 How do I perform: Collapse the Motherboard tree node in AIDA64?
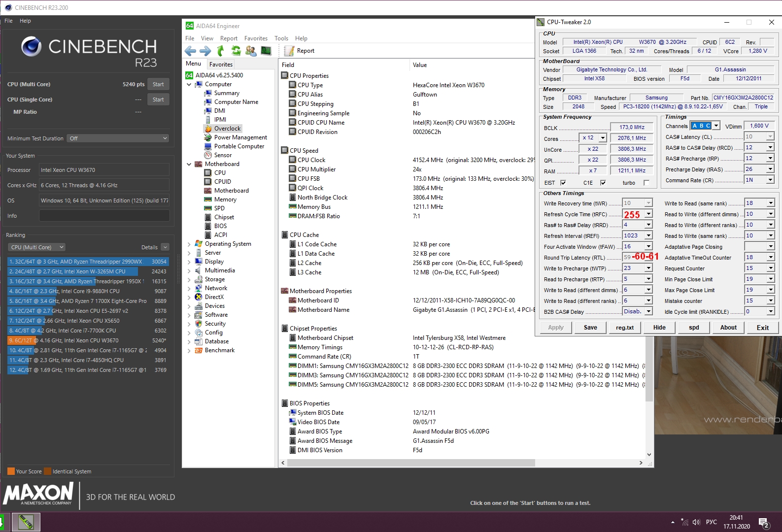(x=189, y=164)
